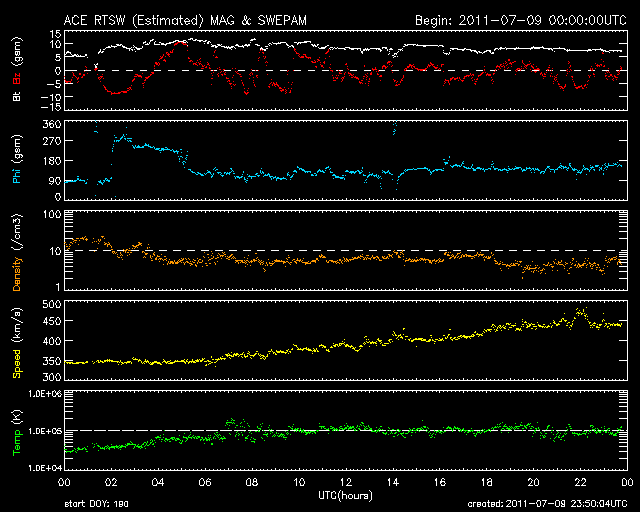Click the '14' hour label on time axis
The height and width of the screenshot is (512, 640).
click(393, 483)
